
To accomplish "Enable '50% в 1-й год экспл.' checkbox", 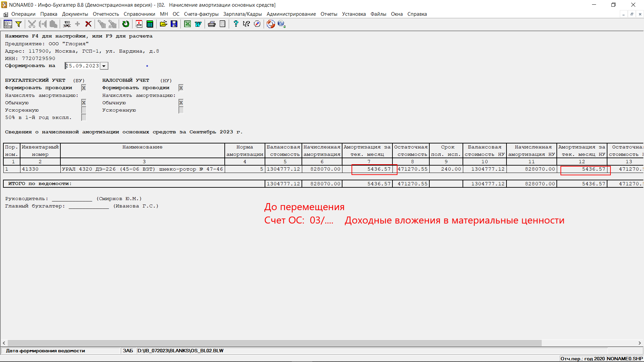I will [x=84, y=117].
